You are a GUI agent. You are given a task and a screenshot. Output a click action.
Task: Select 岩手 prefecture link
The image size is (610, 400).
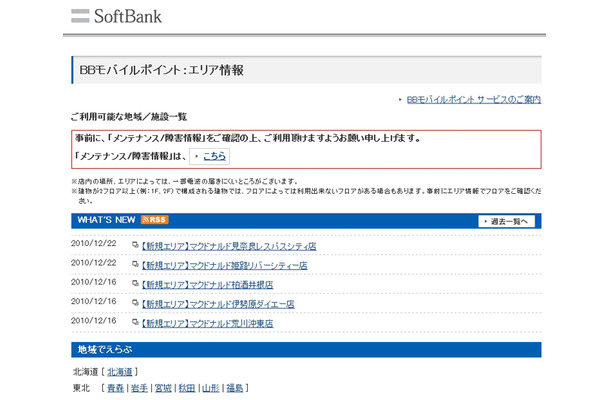[139, 388]
